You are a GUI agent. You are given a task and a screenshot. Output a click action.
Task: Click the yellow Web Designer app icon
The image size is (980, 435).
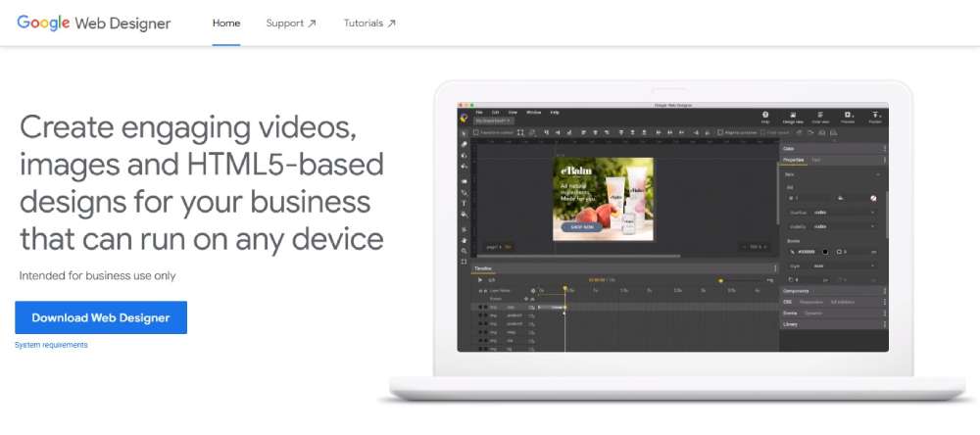[x=464, y=119]
